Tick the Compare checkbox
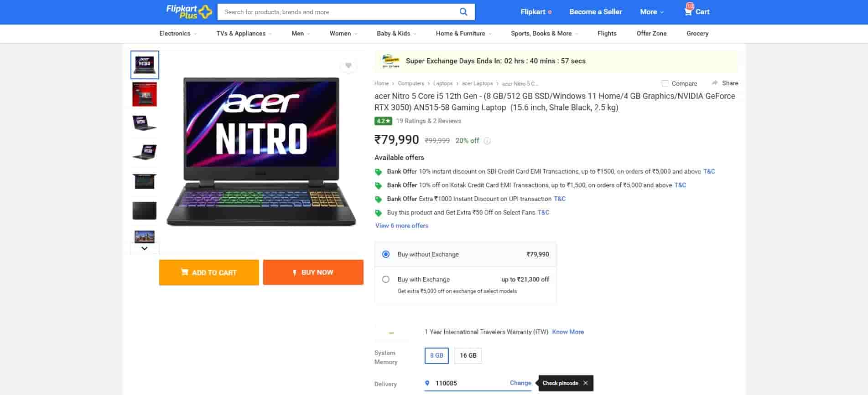The image size is (868, 395). tap(665, 83)
